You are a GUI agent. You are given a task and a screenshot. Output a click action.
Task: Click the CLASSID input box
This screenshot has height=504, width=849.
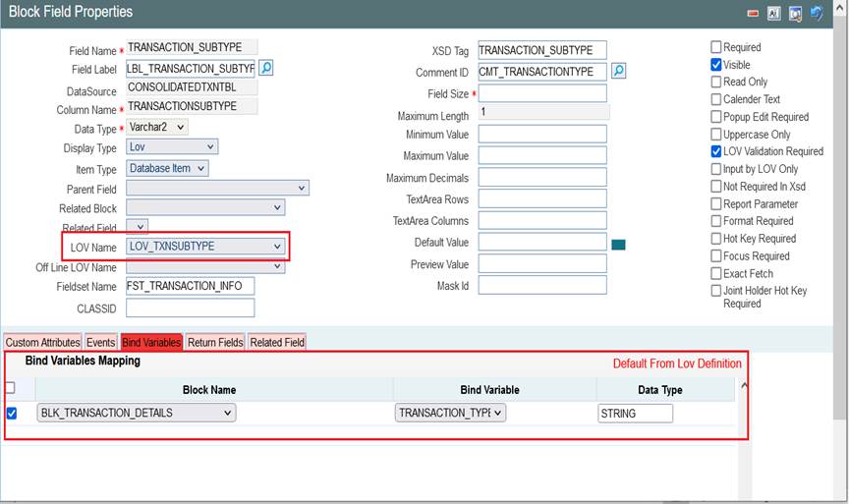[191, 308]
